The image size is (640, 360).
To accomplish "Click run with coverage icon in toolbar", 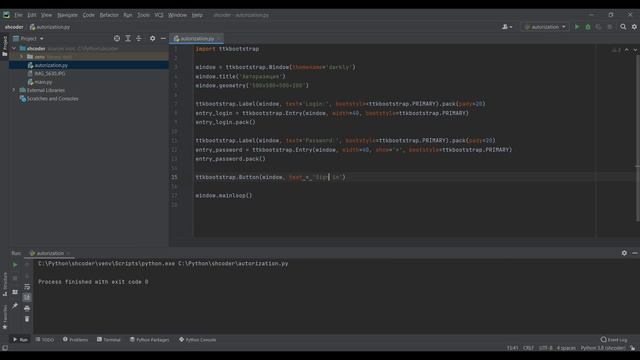I will click(598, 27).
